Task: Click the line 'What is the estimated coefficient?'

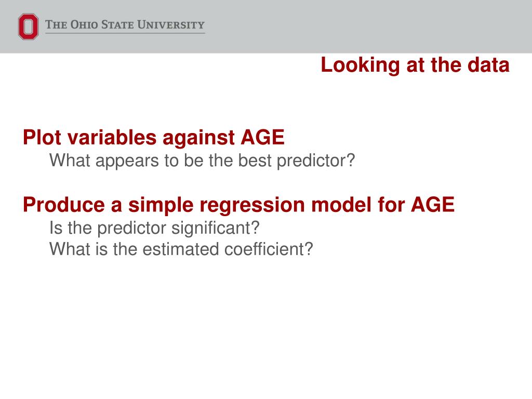Action: click(181, 249)
